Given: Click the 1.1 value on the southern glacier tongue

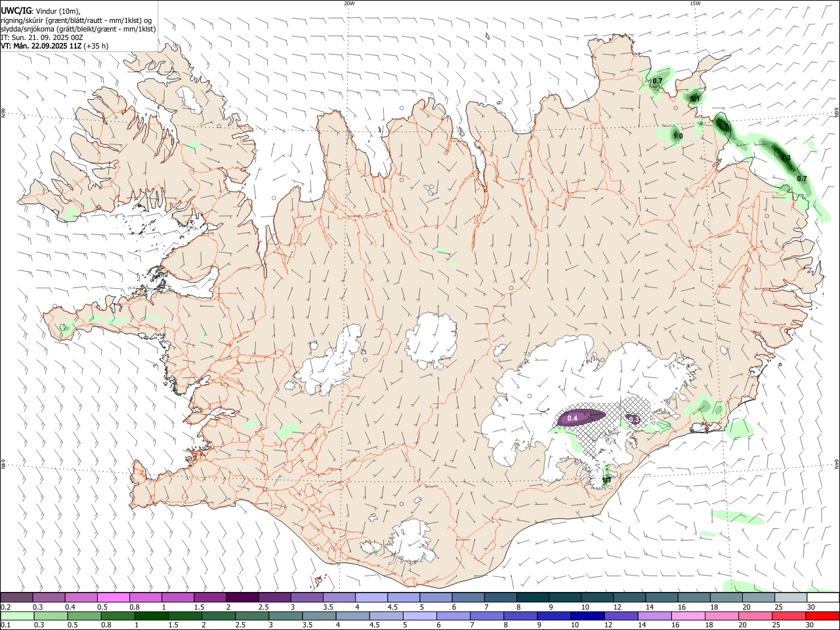Looking at the screenshot, I should [606, 480].
